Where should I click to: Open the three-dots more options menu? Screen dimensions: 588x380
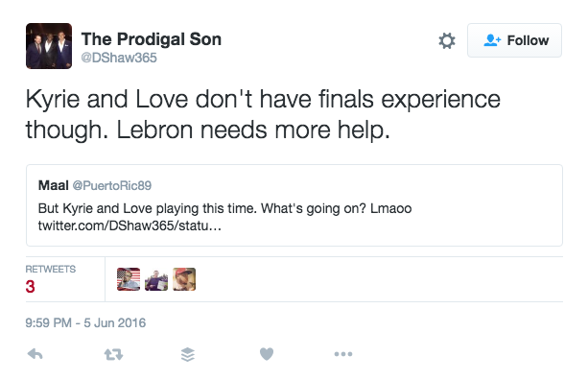tap(343, 354)
